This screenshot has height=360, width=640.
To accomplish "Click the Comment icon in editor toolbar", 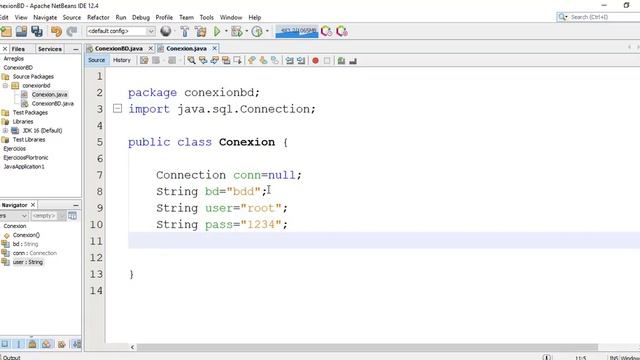I will 341,60.
